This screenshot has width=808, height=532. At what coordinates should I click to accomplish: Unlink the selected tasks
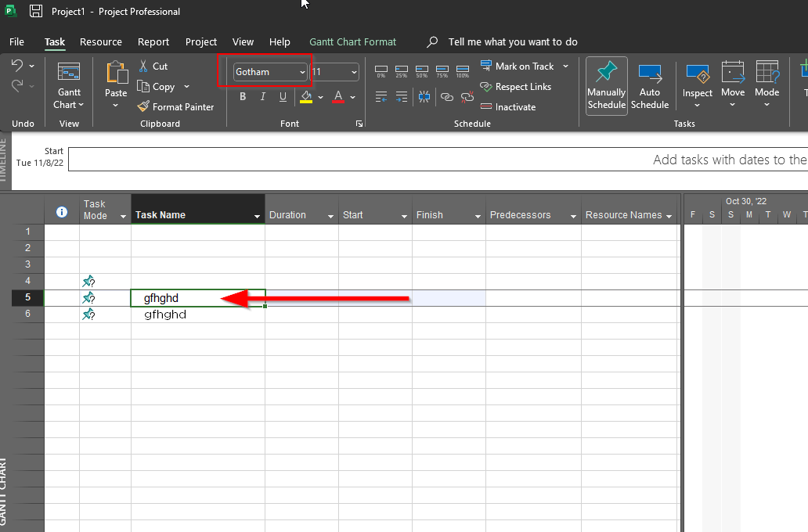pos(467,97)
